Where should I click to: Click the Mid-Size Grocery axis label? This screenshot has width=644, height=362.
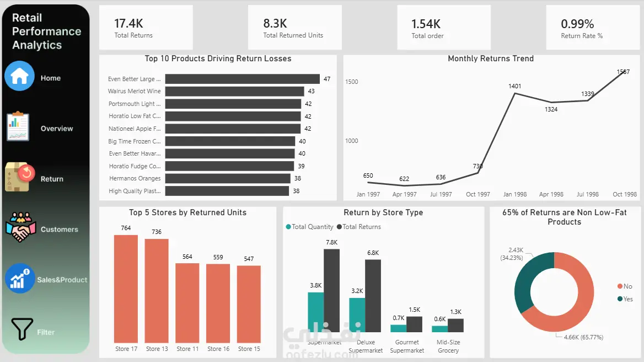(448, 347)
